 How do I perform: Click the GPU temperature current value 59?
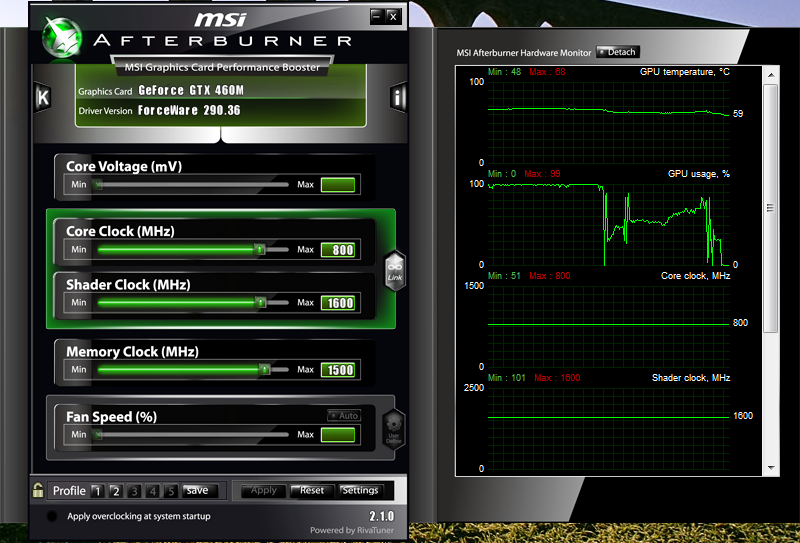click(x=738, y=114)
